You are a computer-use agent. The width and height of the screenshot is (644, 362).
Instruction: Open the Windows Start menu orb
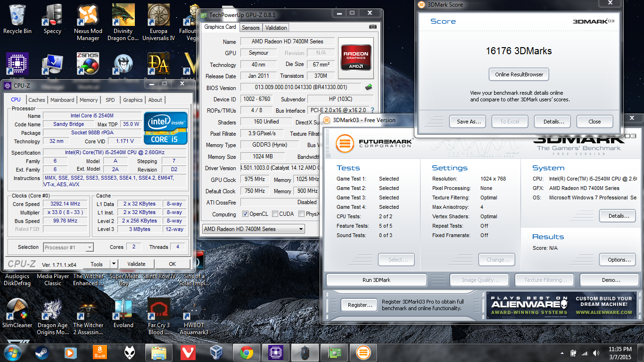(13, 352)
